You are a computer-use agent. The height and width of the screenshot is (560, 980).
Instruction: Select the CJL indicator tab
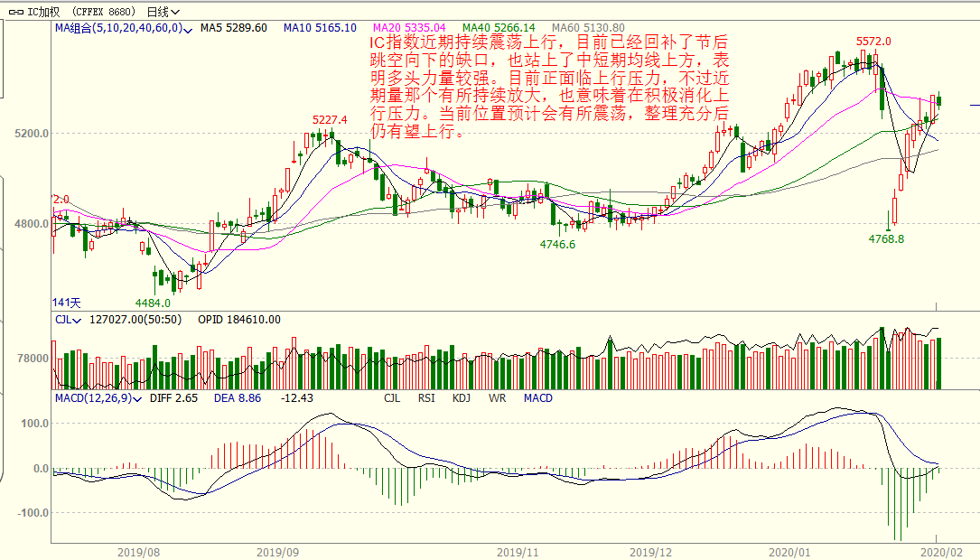[x=392, y=398]
